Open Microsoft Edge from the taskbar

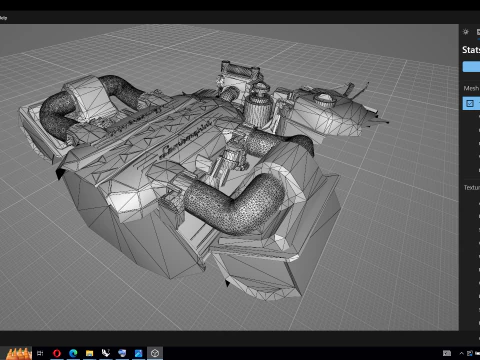coord(73,353)
